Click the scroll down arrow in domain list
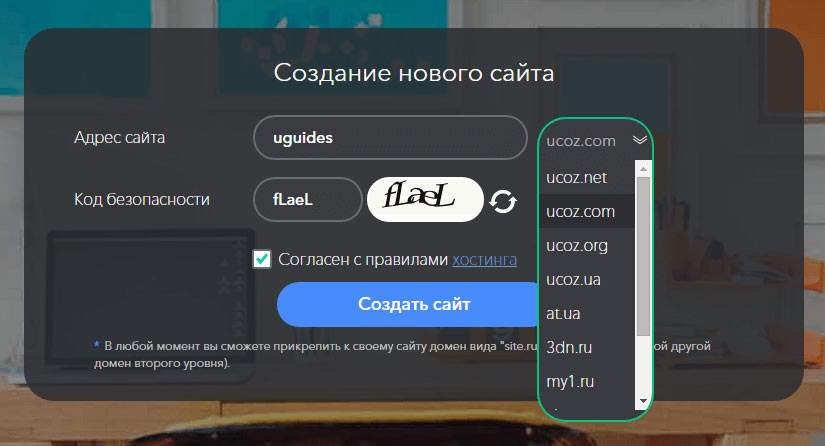This screenshot has width=825, height=446. [x=643, y=401]
